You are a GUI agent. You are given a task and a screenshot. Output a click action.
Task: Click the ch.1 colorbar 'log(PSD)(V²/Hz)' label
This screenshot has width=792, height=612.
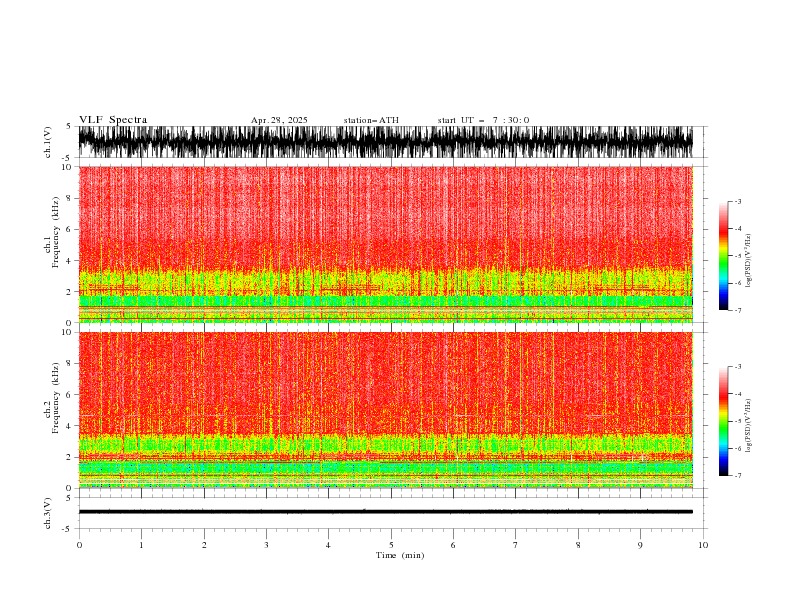pyautogui.click(x=749, y=261)
